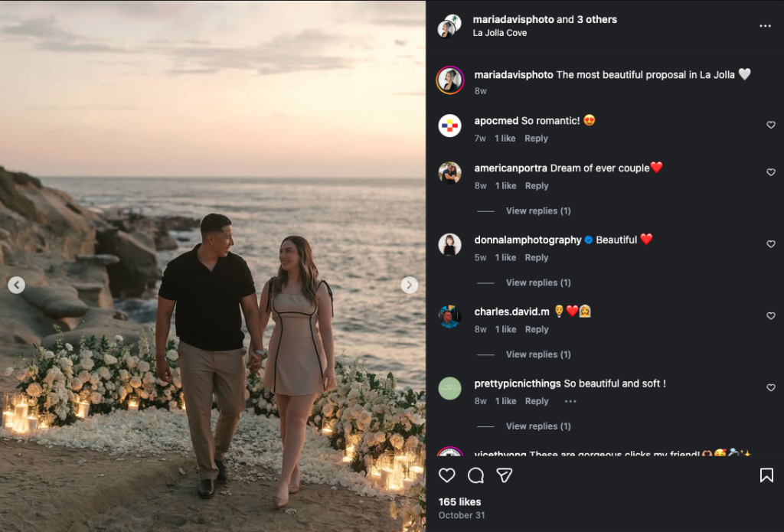Advance to the next photo with the right arrow
Image resolution: width=784 pixels, height=532 pixels.
coord(410,284)
